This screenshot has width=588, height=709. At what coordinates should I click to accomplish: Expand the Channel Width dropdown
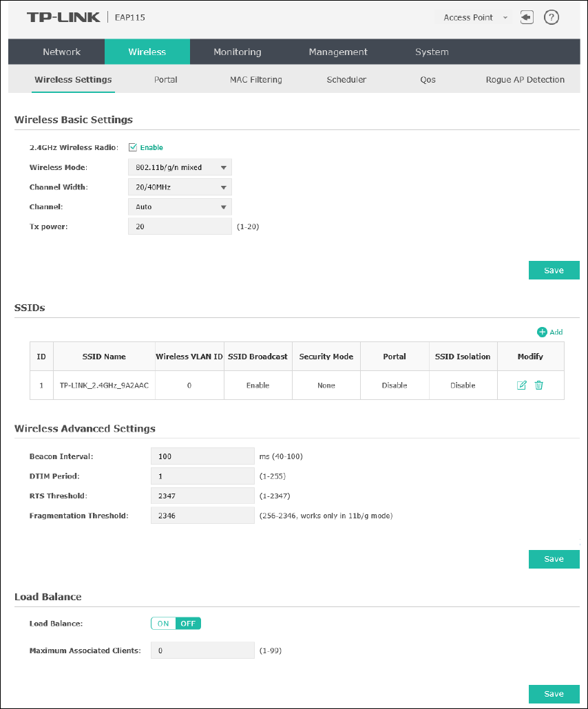coord(180,187)
